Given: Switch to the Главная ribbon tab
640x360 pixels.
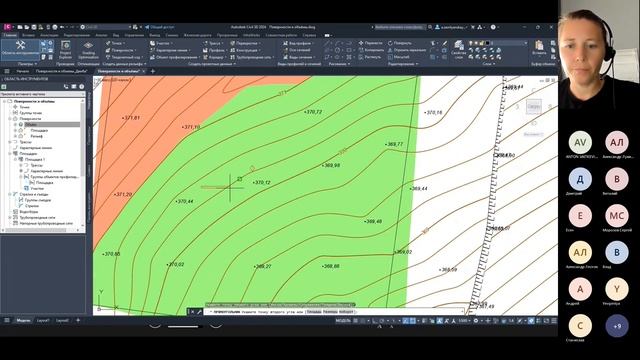Looking at the screenshot, I should (x=9, y=36).
